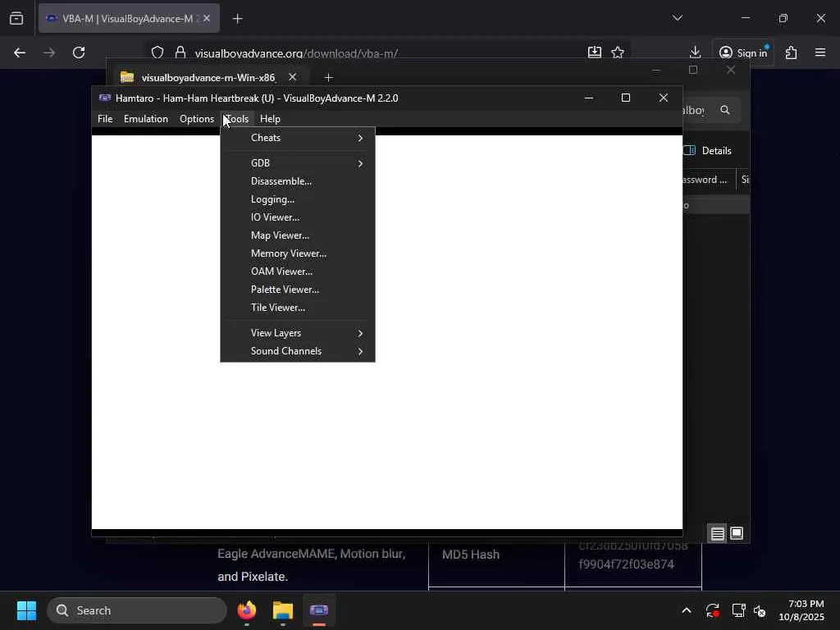Open the Emulation menu

[146, 119]
